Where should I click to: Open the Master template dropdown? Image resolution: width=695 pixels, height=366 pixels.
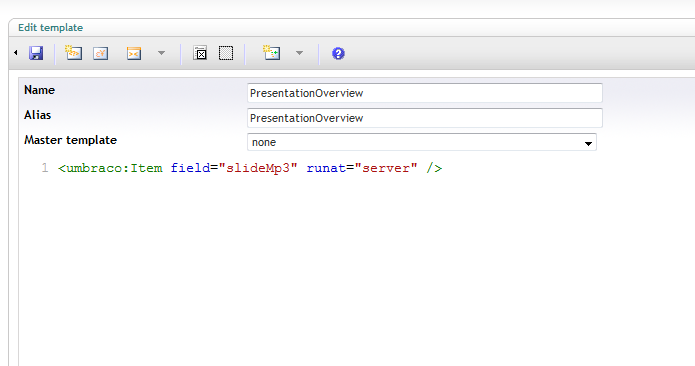(422, 142)
